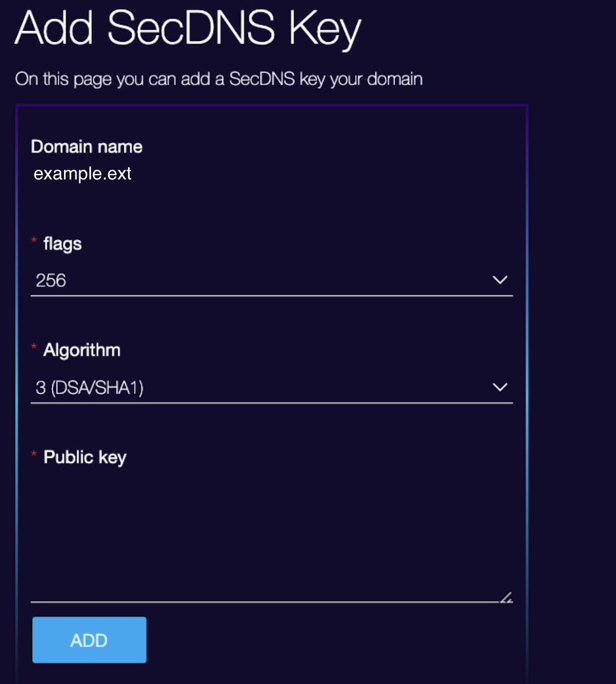The height and width of the screenshot is (684, 616).
Task: Click the red asterisk beside flags
Action: coord(34,240)
